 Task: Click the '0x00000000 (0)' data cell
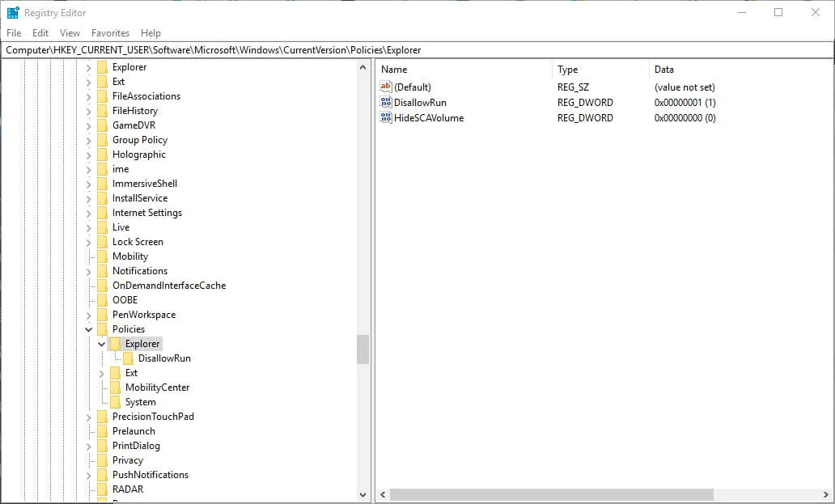(685, 117)
